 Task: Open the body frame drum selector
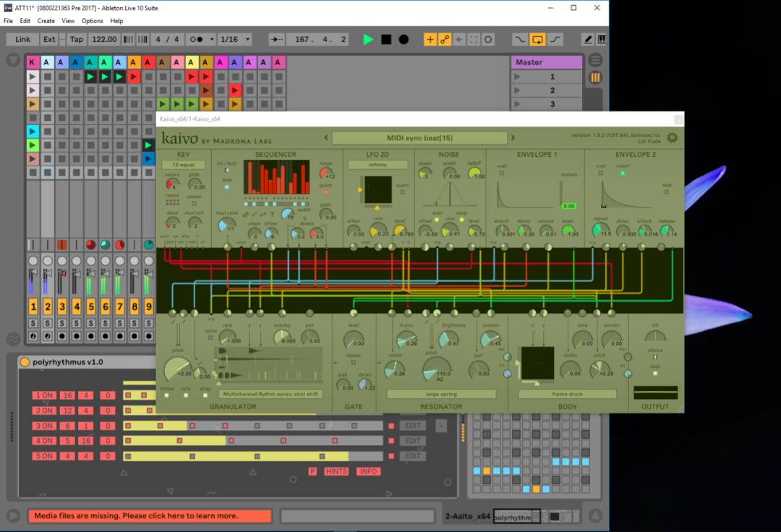click(x=568, y=394)
